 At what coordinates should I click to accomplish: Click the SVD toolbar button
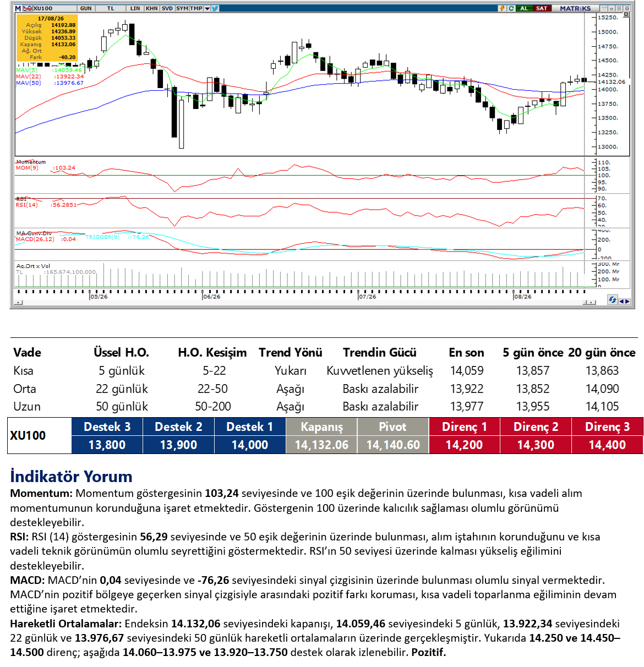(167, 8)
